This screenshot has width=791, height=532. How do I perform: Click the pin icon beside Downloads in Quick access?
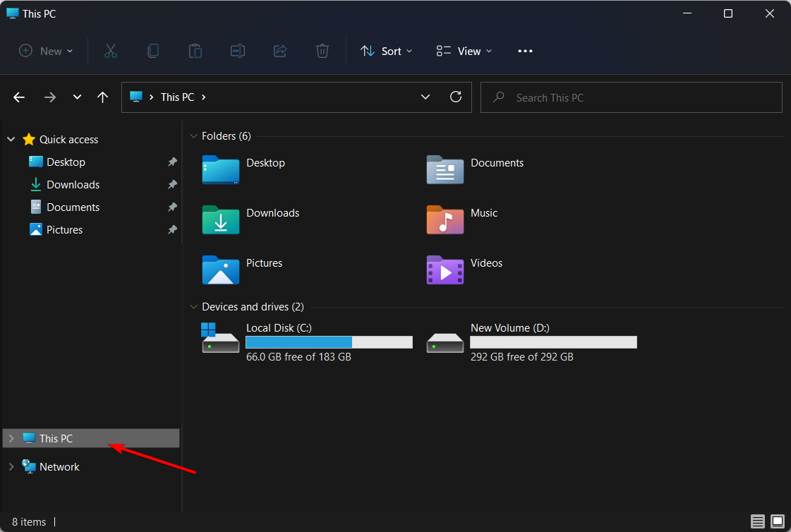click(x=173, y=185)
